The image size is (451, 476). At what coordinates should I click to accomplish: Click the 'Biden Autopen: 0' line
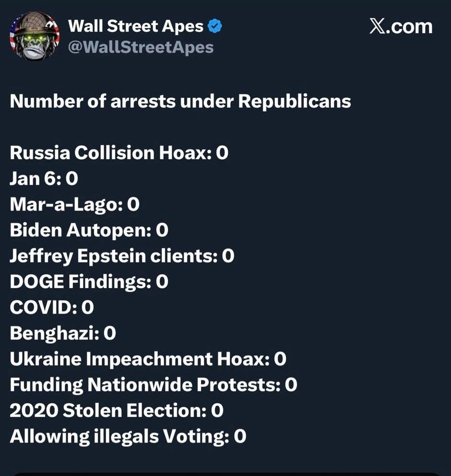89,231
